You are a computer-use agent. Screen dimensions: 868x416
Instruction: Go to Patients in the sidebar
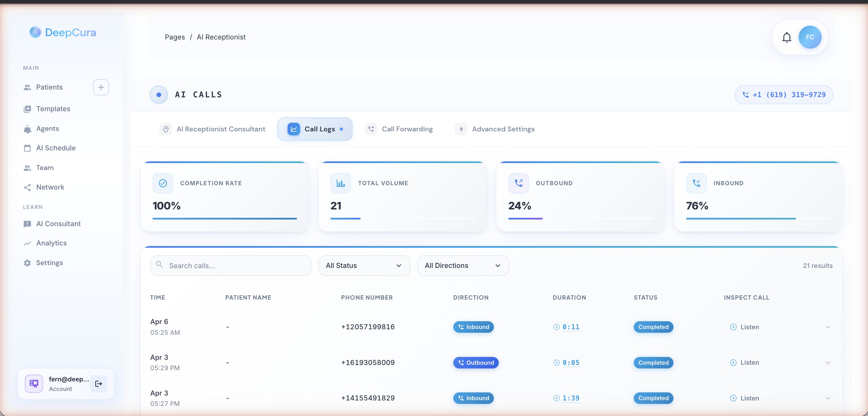point(49,87)
